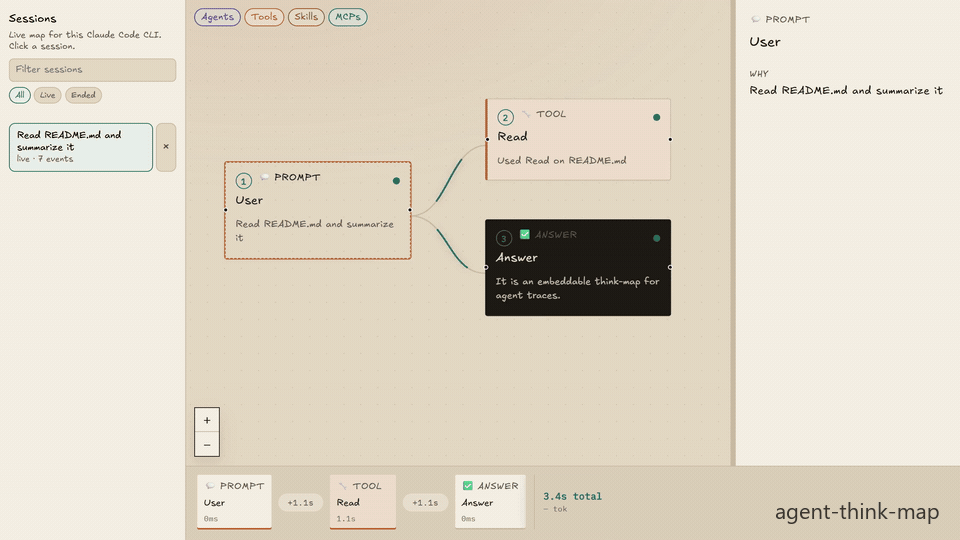Toggle the Skills filter chip
Viewport: 960px width, 540px height.
(x=306, y=17)
